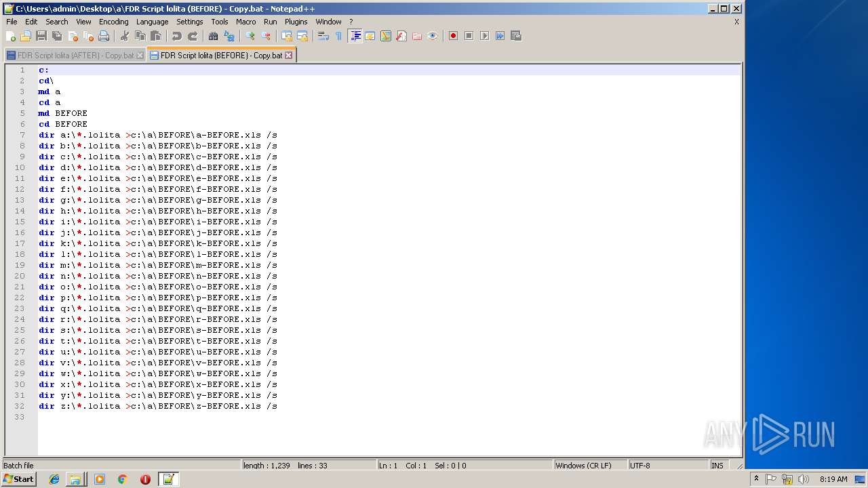
Task: Open the Window menu
Action: pos(329,22)
